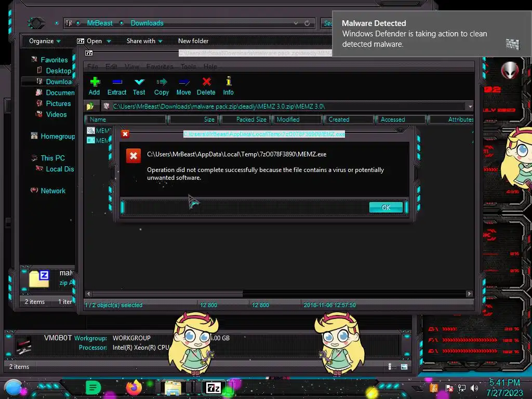This screenshot has width=532, height=399.
Task: Click the Start orb button
Action: click(13, 388)
